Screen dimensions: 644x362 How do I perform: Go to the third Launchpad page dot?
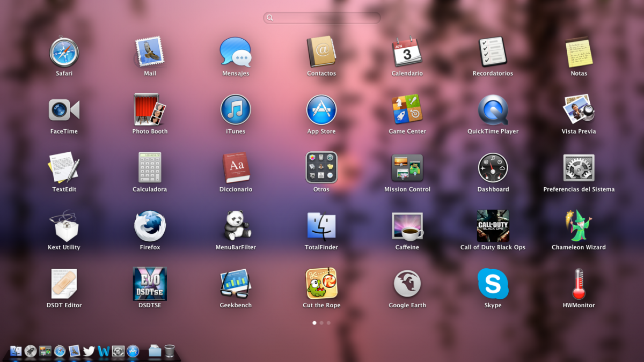[x=328, y=323]
